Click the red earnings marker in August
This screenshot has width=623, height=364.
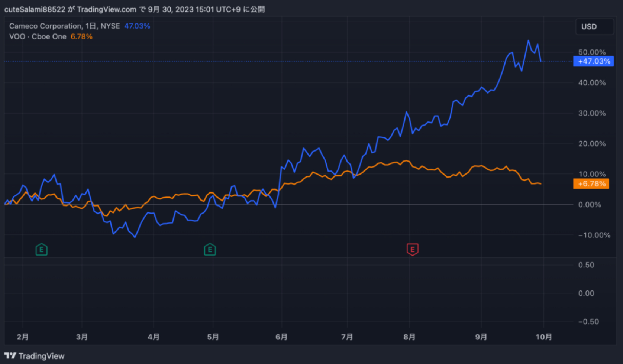click(413, 250)
